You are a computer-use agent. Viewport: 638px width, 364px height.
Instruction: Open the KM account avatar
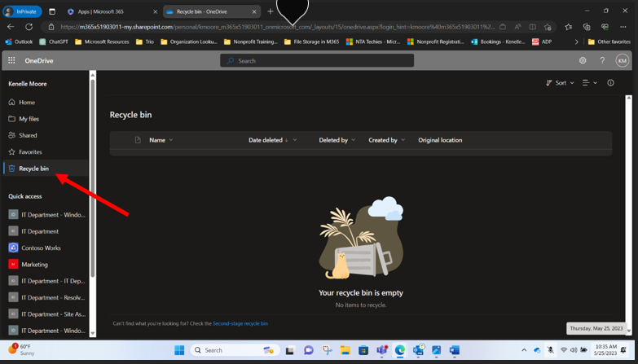(623, 60)
